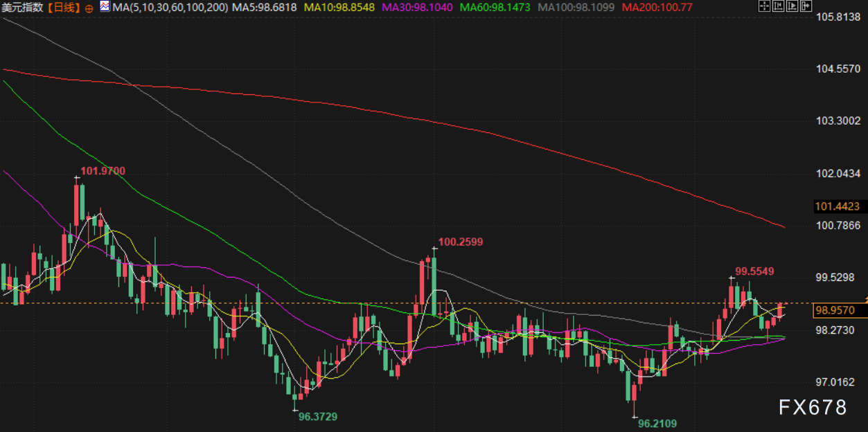The image size is (868, 432).
Task: Select the red MA200:100.77 legend value
Action: tap(657, 8)
